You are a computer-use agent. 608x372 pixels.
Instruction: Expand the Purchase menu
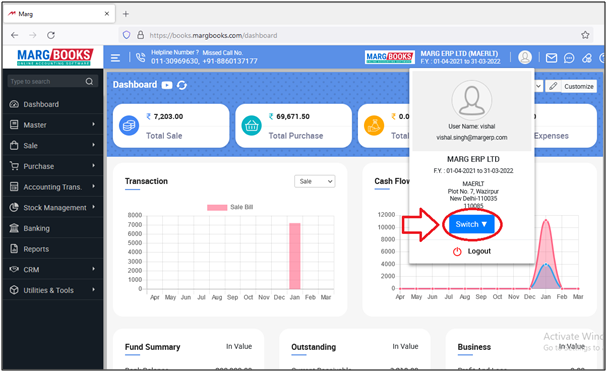tap(53, 166)
